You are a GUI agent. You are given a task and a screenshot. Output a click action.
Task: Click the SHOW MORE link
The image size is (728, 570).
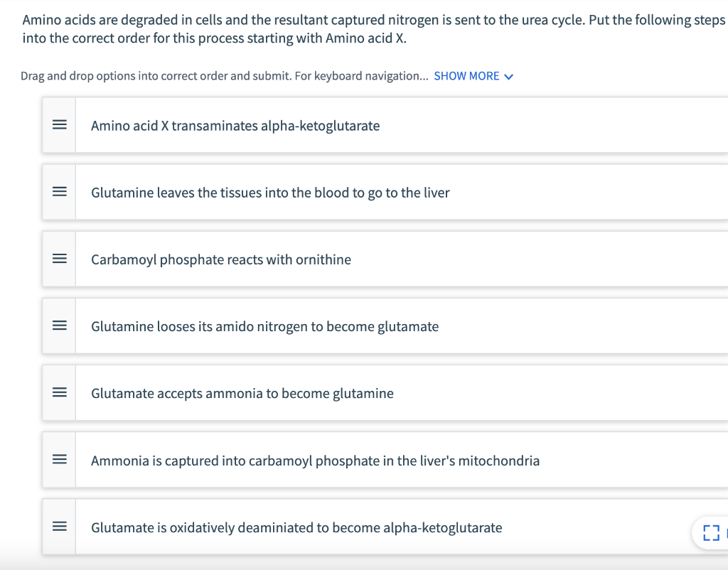(x=467, y=76)
